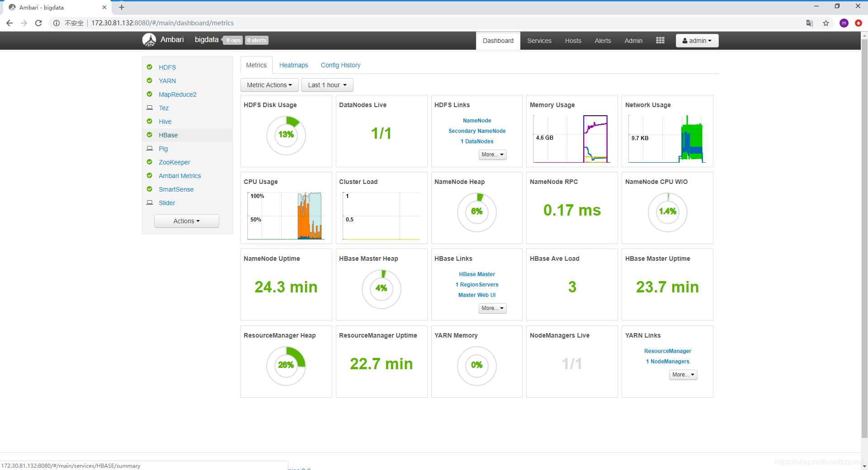Click the site info insecure icon
Image resolution: width=868 pixels, height=470 pixels.
57,23
